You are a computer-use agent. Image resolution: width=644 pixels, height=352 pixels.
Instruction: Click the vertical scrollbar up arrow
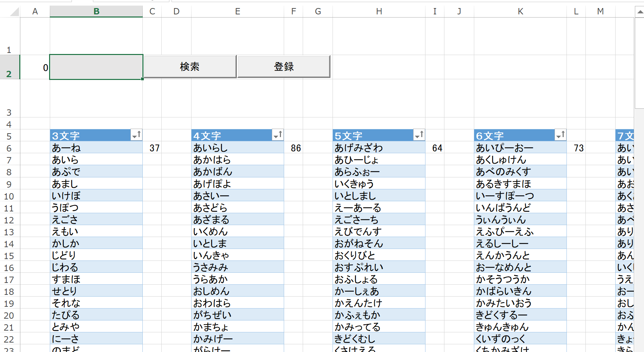pos(640,11)
